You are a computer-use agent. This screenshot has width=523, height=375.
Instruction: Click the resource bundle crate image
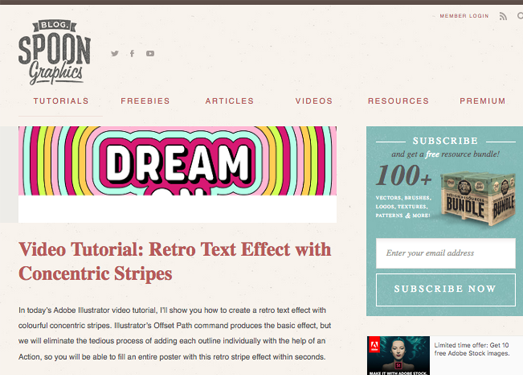pos(478,198)
